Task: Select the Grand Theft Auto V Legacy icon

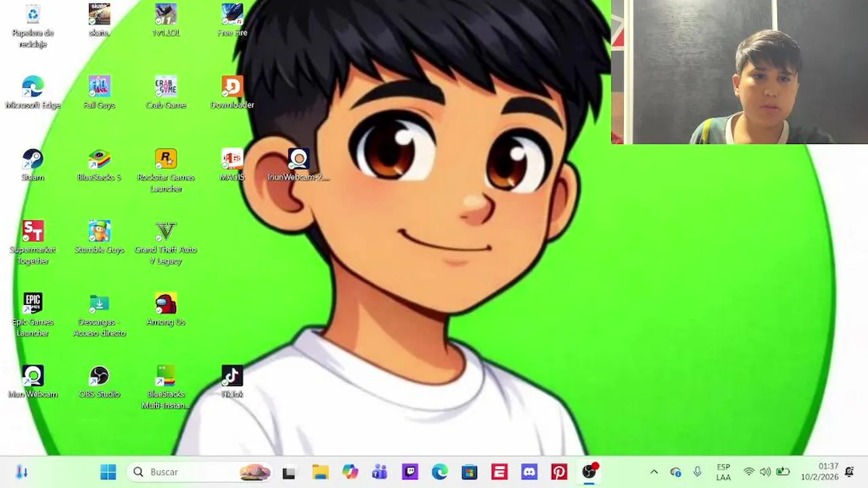Action: pos(165,243)
